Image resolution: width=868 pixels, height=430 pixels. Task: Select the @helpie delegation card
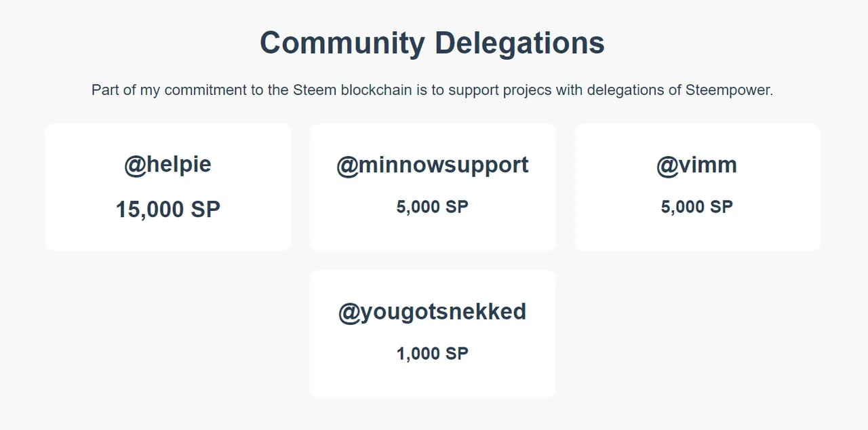point(168,187)
